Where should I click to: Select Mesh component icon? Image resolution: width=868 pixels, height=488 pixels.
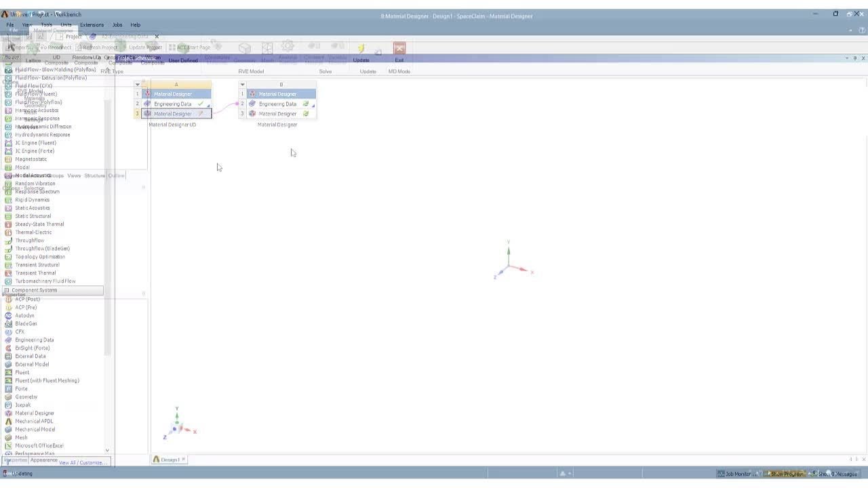click(x=8, y=437)
